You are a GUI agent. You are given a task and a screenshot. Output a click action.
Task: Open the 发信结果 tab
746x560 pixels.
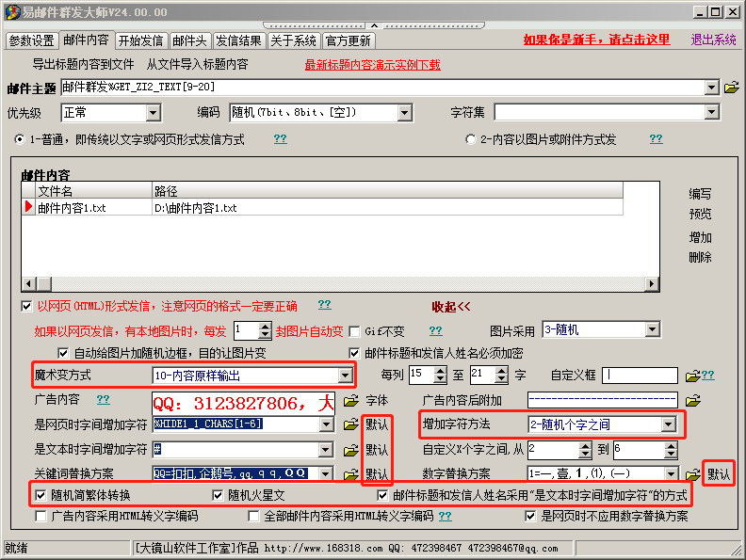238,40
